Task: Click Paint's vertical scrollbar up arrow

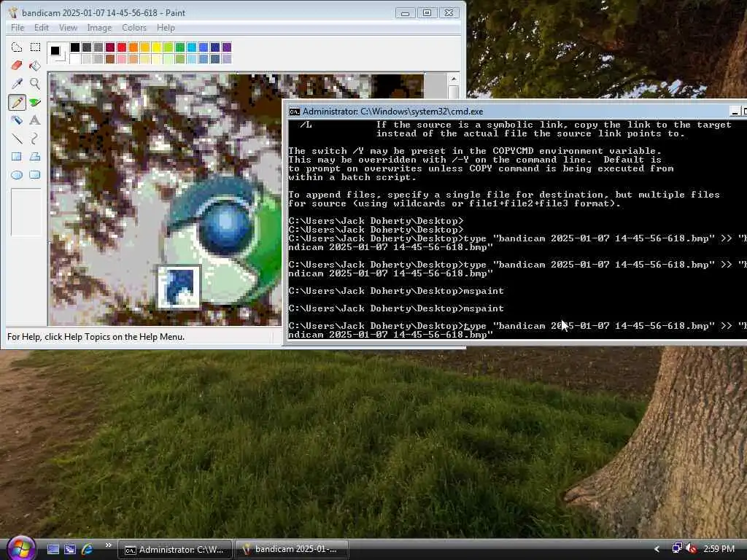Action: click(x=454, y=79)
